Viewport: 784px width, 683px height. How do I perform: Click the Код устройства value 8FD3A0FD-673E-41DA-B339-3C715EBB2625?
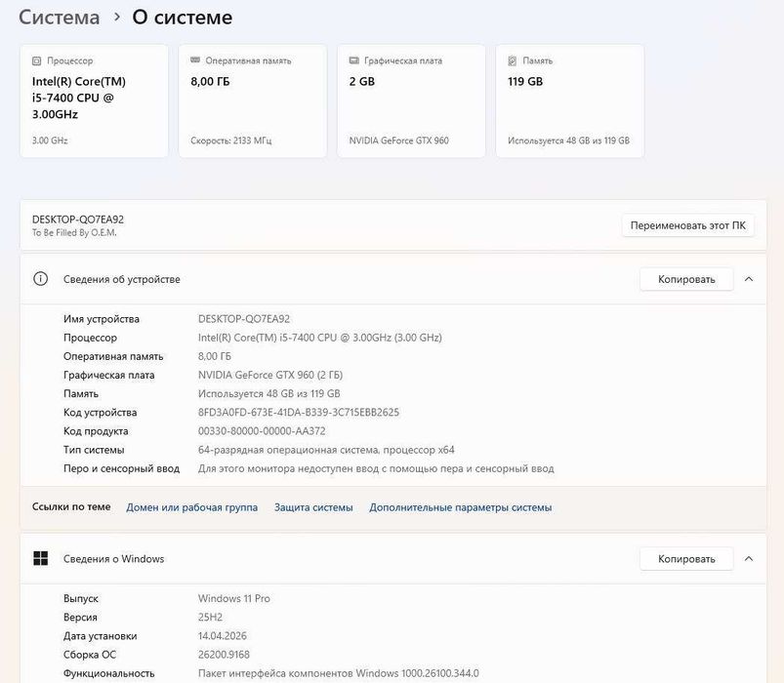click(299, 412)
